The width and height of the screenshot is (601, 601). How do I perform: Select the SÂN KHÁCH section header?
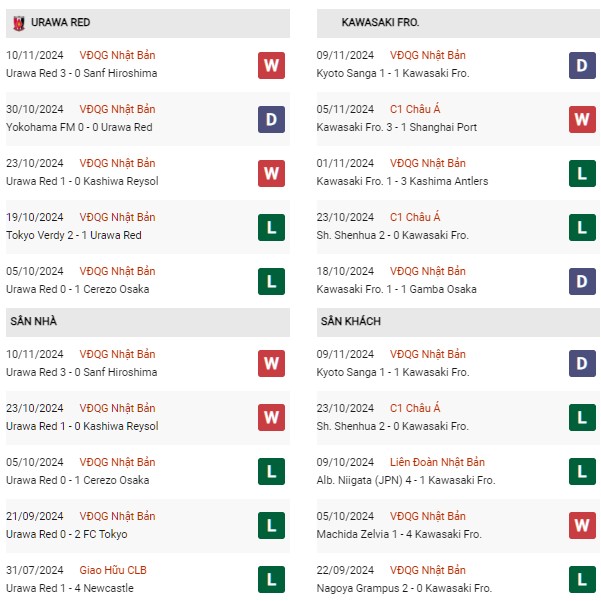[x=458, y=322]
